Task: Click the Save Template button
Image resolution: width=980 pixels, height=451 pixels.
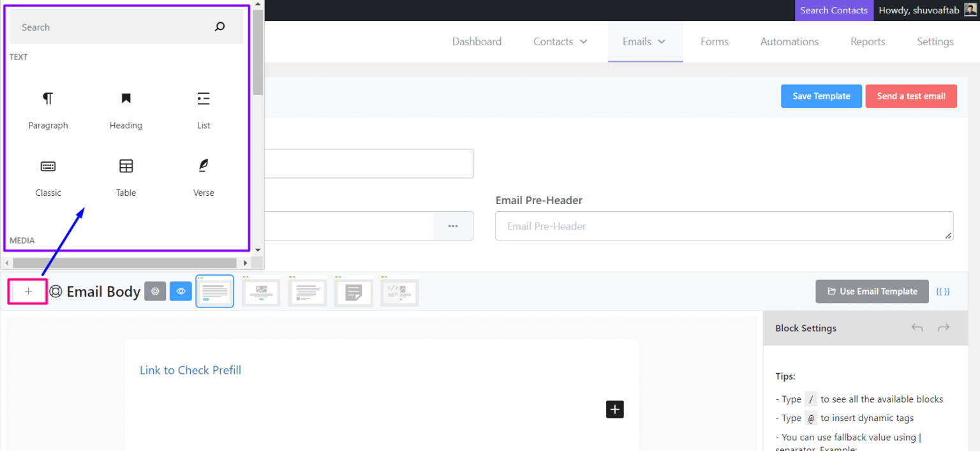Action: click(821, 96)
